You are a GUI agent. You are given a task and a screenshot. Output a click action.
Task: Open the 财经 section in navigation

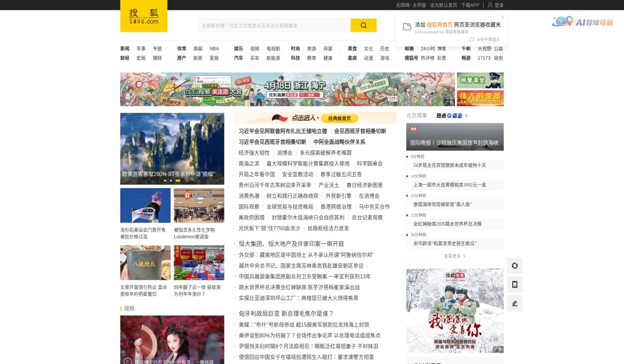pos(124,58)
